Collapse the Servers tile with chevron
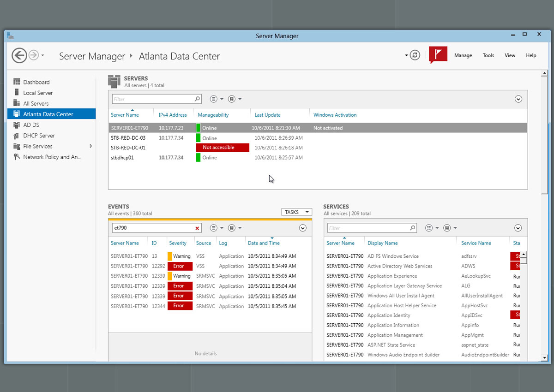This screenshot has width=554, height=392. pos(518,99)
